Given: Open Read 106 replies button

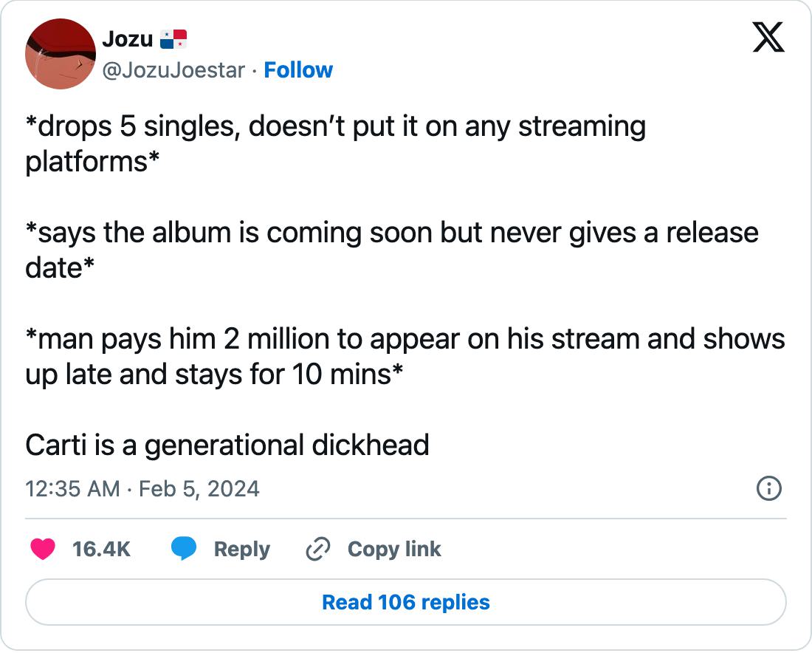Looking at the screenshot, I should tap(406, 602).
